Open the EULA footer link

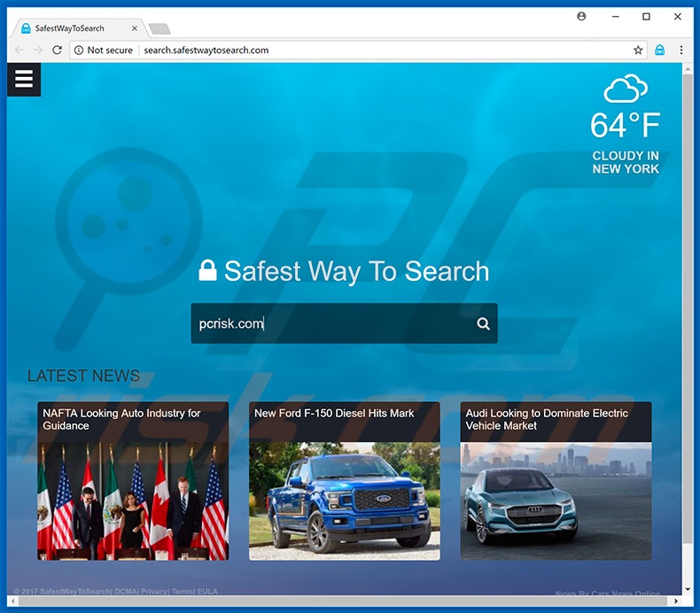pyautogui.click(x=207, y=592)
